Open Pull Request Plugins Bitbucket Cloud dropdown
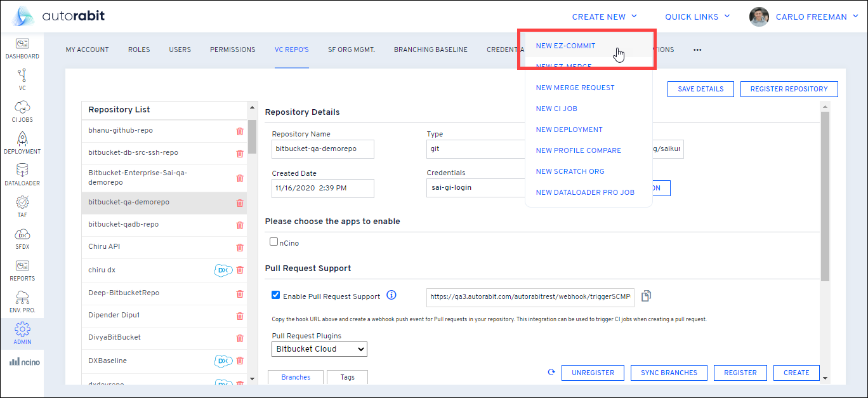 [x=320, y=349]
